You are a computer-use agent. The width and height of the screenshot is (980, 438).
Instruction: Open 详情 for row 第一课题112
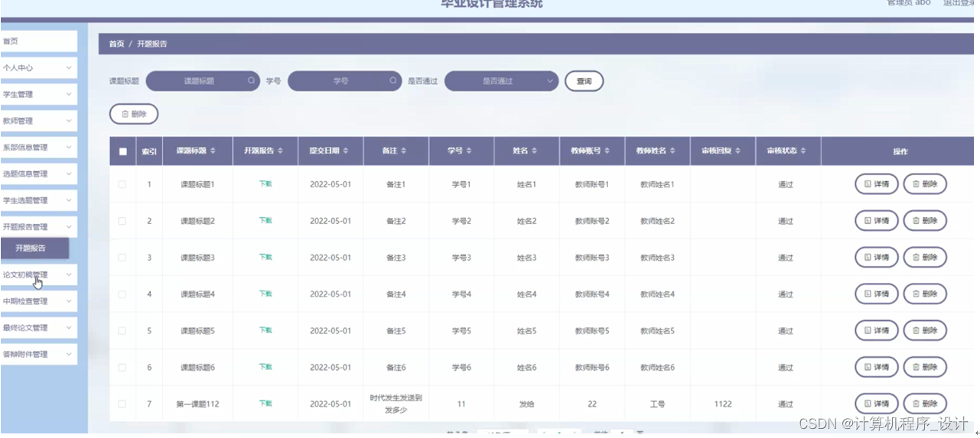pos(876,404)
